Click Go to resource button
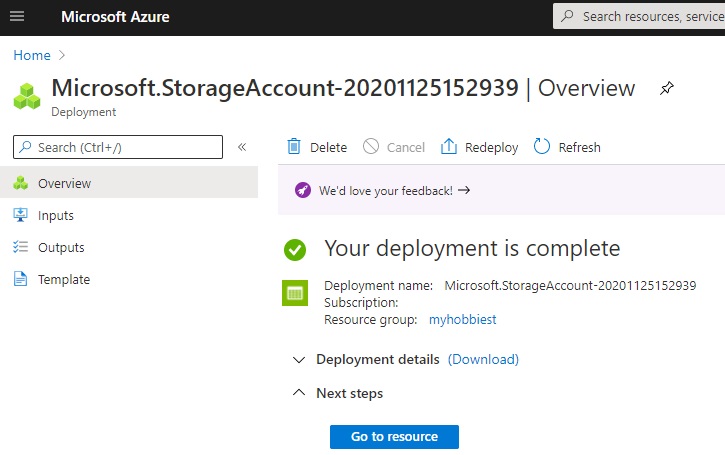 (x=394, y=437)
